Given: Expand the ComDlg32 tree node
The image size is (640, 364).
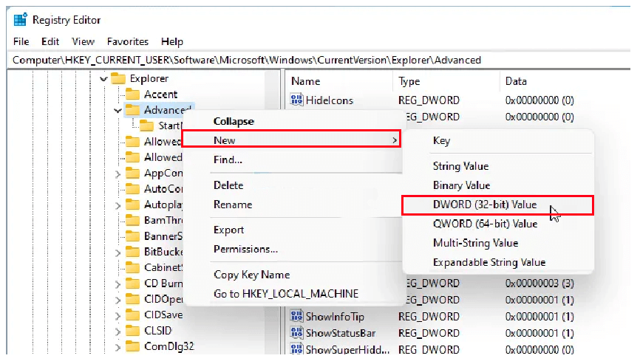Looking at the screenshot, I should 118,347.
